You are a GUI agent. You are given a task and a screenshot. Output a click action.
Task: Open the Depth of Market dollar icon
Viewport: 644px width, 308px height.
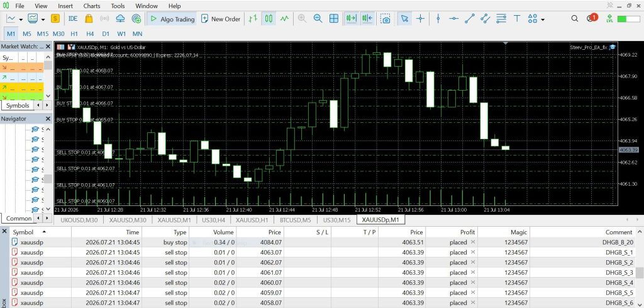pyautogui.click(x=55, y=18)
